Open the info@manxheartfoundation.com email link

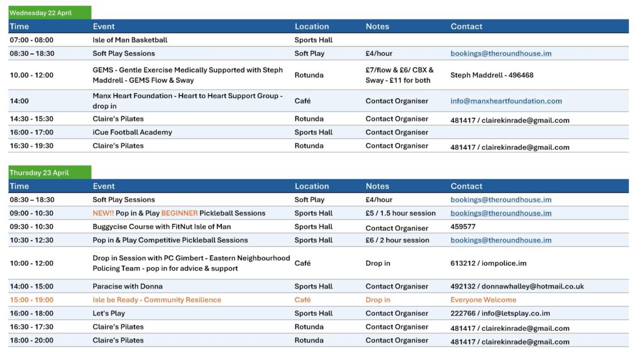pos(506,101)
